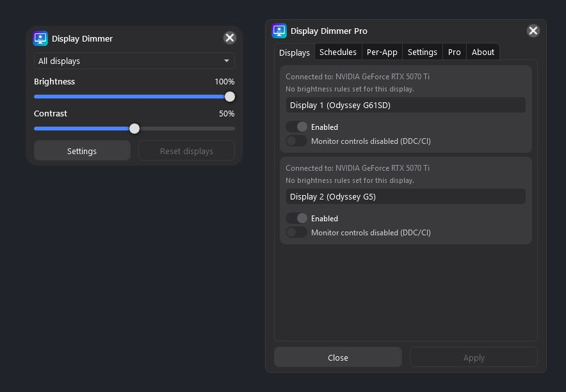Screen dimensions: 566x392
Task: Toggle DDC/CI monitor controls for Display 1
Action: [296, 141]
